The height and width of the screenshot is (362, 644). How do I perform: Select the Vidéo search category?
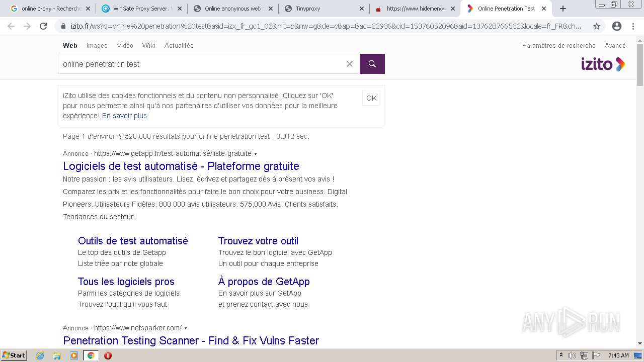[x=125, y=45]
